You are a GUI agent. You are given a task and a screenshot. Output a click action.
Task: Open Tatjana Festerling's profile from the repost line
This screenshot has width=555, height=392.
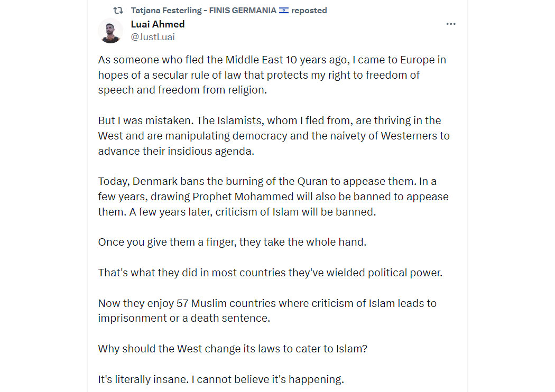203,11
